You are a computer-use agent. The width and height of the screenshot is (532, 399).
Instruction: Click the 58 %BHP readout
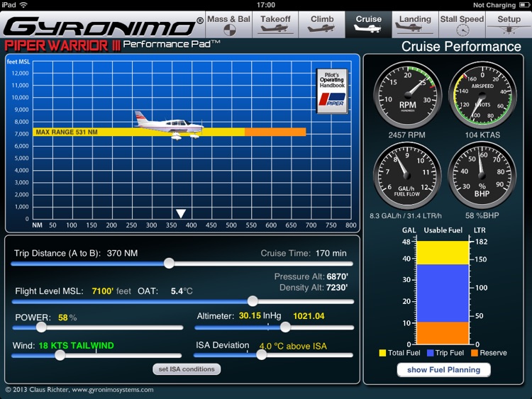point(482,215)
